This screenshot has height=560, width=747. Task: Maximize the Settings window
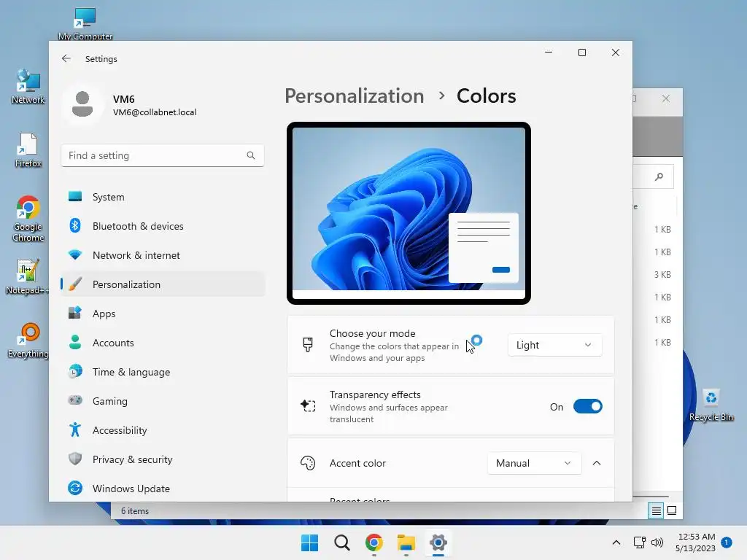(581, 52)
